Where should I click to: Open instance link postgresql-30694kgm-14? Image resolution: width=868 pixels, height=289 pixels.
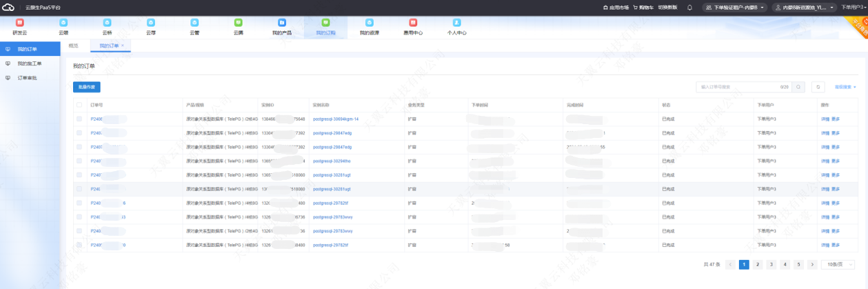pyautogui.click(x=336, y=119)
